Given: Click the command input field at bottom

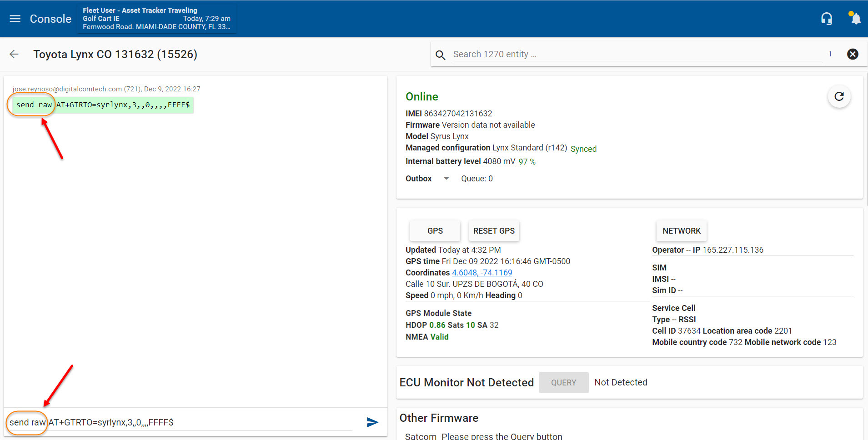Looking at the screenshot, I should [x=200, y=422].
